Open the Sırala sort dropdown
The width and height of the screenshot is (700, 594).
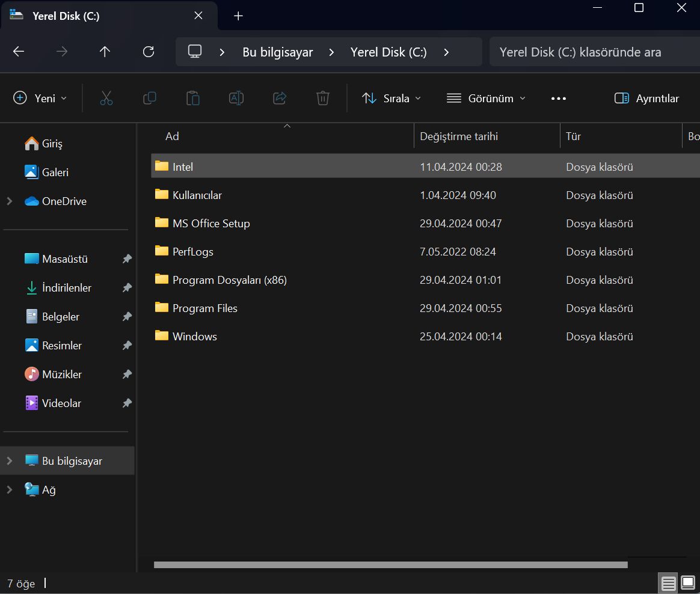click(x=391, y=98)
